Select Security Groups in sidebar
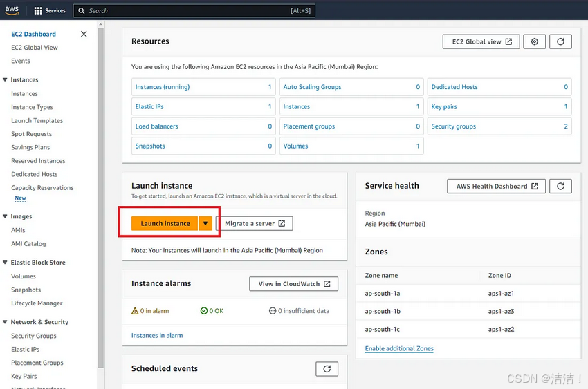 (34, 336)
